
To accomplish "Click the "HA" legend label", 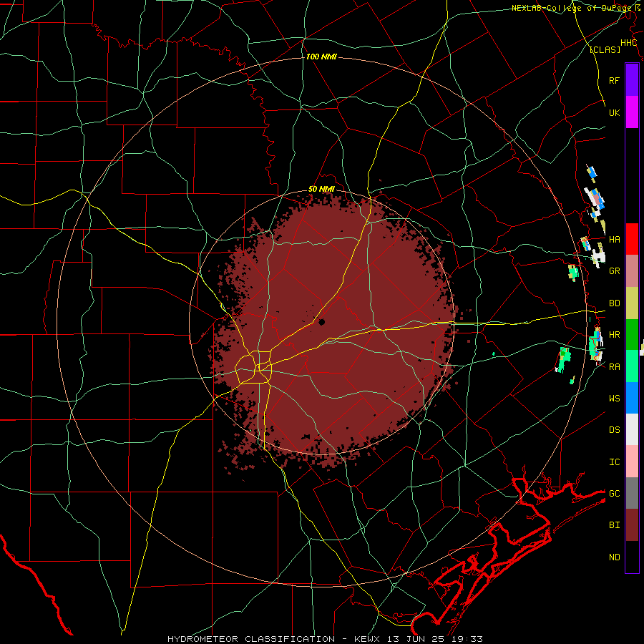I will click(x=614, y=239).
